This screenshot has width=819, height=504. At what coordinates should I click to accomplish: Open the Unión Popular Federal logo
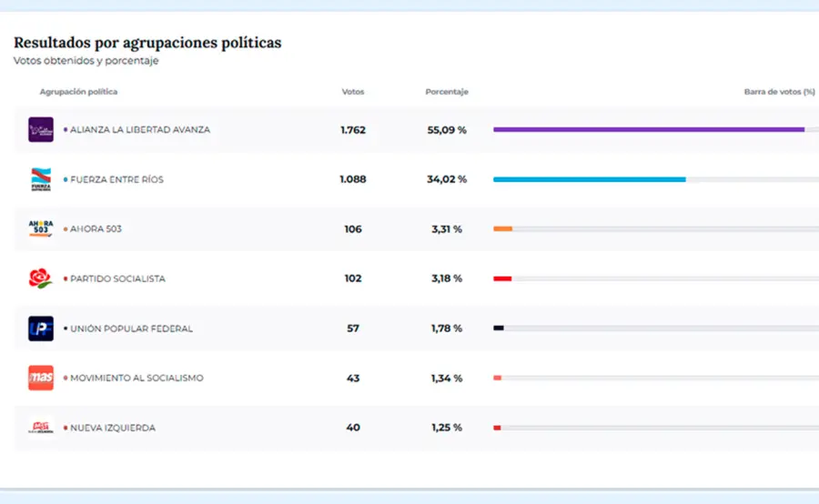41,328
